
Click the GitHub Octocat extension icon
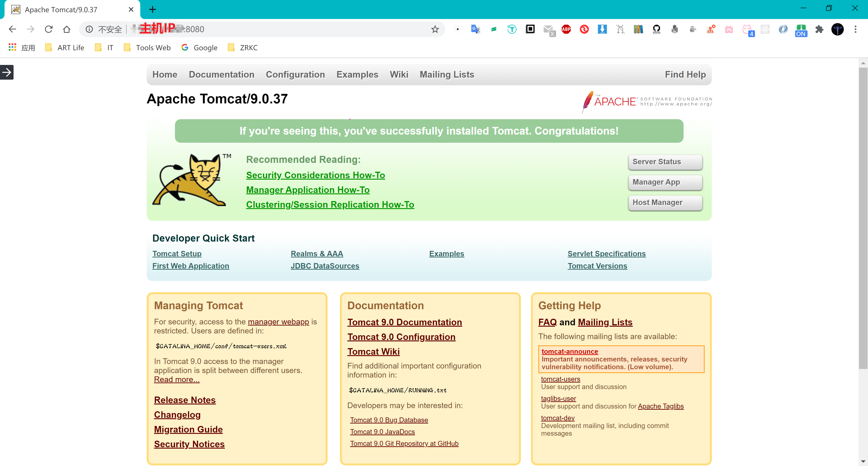656,29
